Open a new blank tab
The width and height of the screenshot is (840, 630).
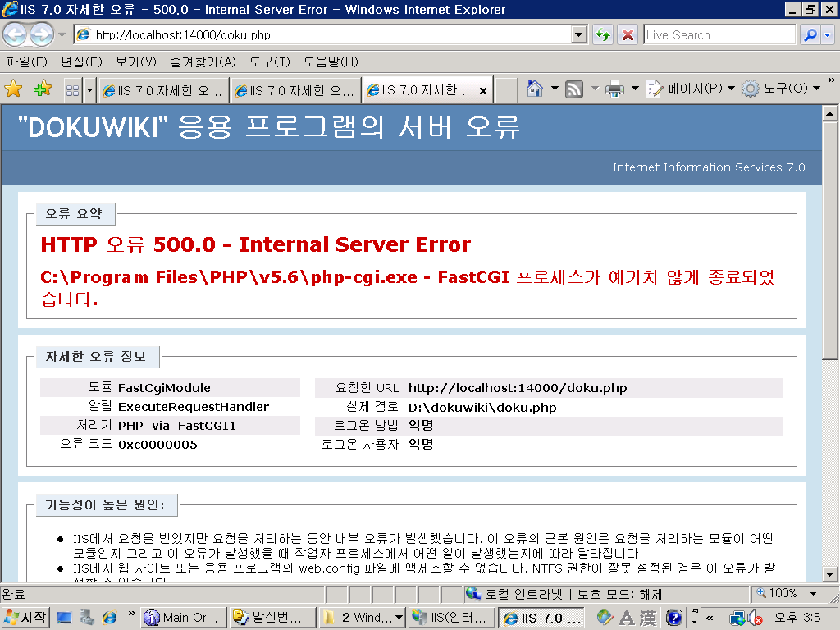pos(505,90)
